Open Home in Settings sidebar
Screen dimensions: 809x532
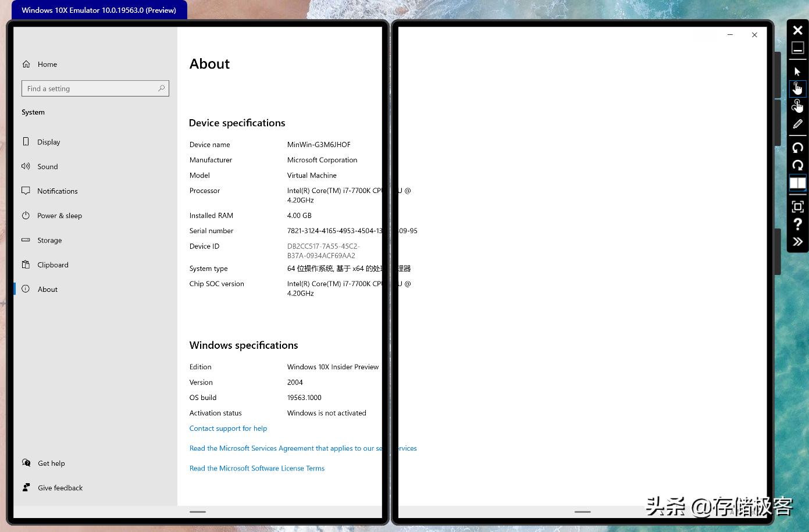pos(47,65)
